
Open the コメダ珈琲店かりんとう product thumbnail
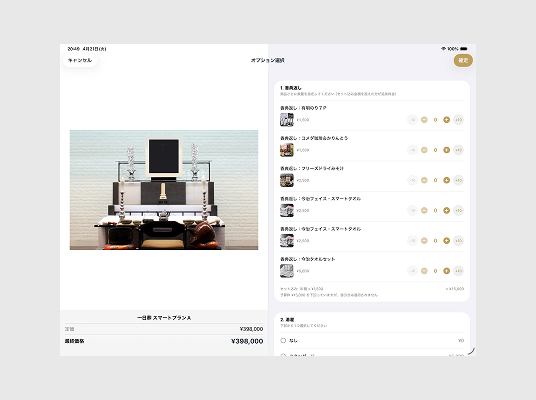(287, 150)
